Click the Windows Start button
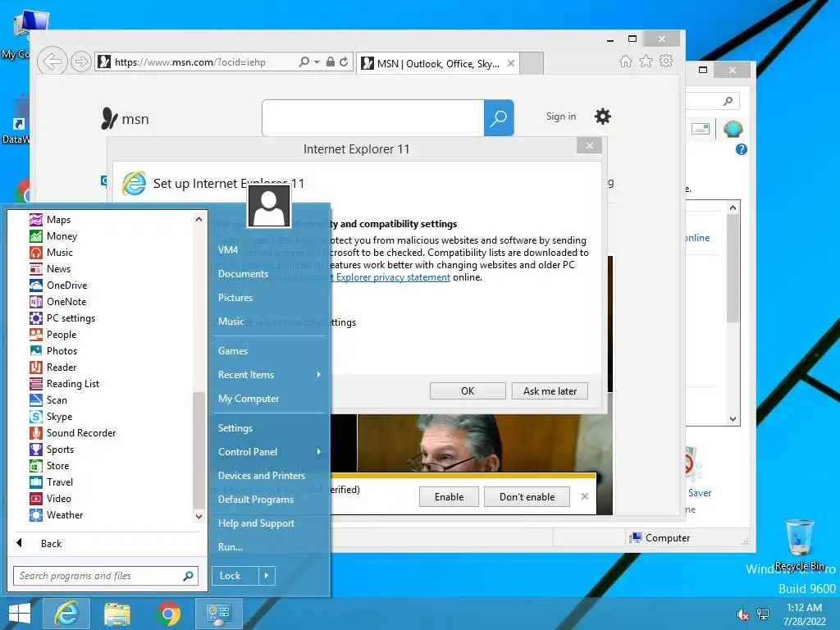The height and width of the screenshot is (630, 840). tap(20, 614)
